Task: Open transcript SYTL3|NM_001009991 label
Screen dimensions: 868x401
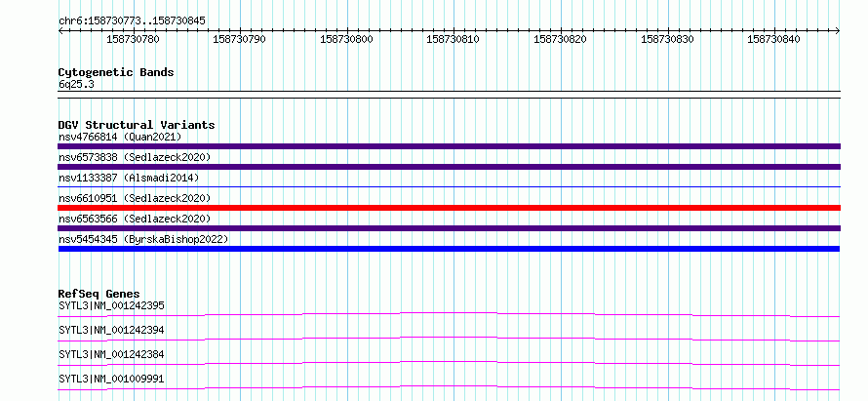Action: [111, 379]
